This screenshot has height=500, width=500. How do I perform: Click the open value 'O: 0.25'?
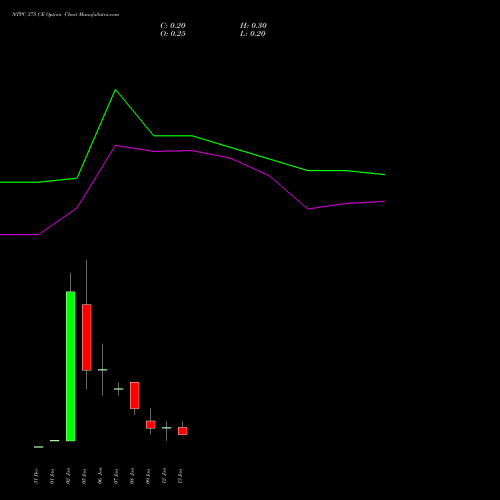[x=173, y=34]
